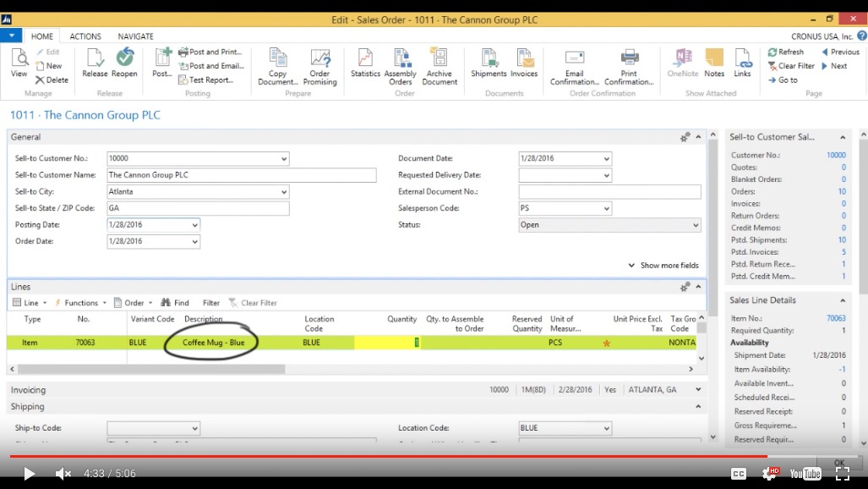Screen dimensions: 868x489
Task: Open Ship-to Code dropdown
Action: pyautogui.click(x=194, y=428)
